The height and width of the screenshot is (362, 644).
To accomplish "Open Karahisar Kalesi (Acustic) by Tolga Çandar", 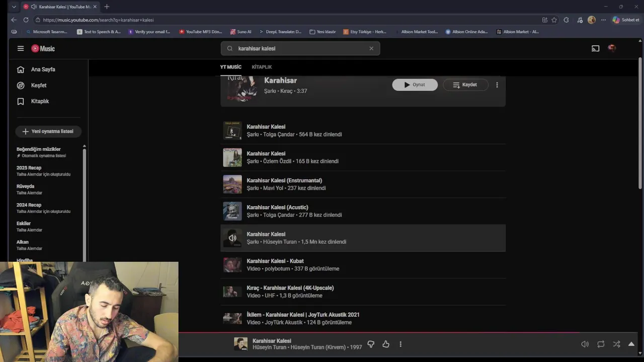I will click(x=363, y=211).
